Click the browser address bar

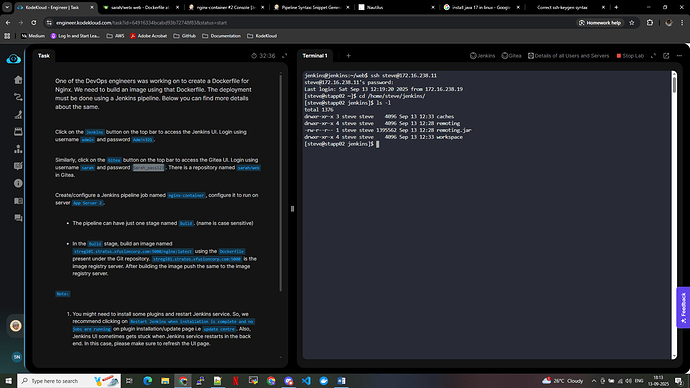click(308, 23)
